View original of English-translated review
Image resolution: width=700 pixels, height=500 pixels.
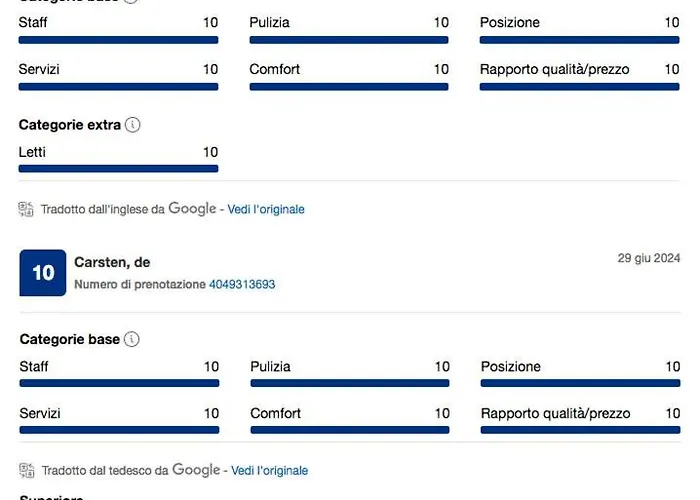[266, 210]
